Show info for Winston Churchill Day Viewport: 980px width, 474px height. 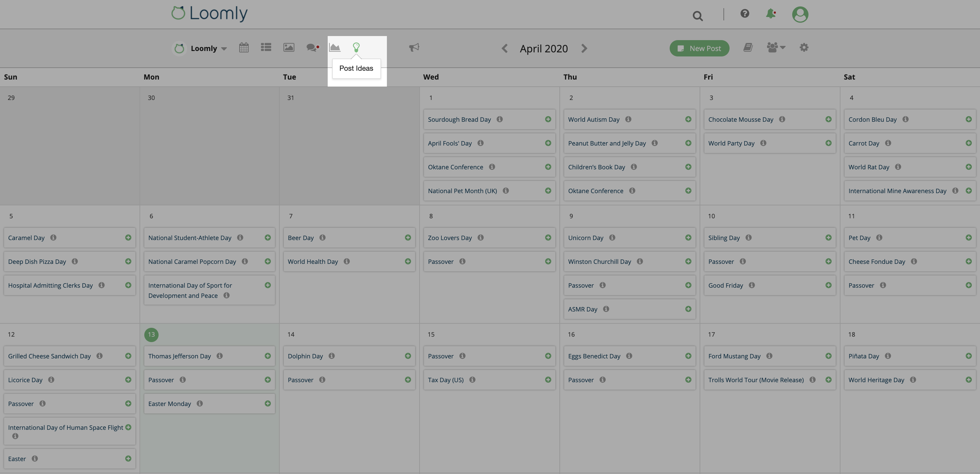point(640,261)
